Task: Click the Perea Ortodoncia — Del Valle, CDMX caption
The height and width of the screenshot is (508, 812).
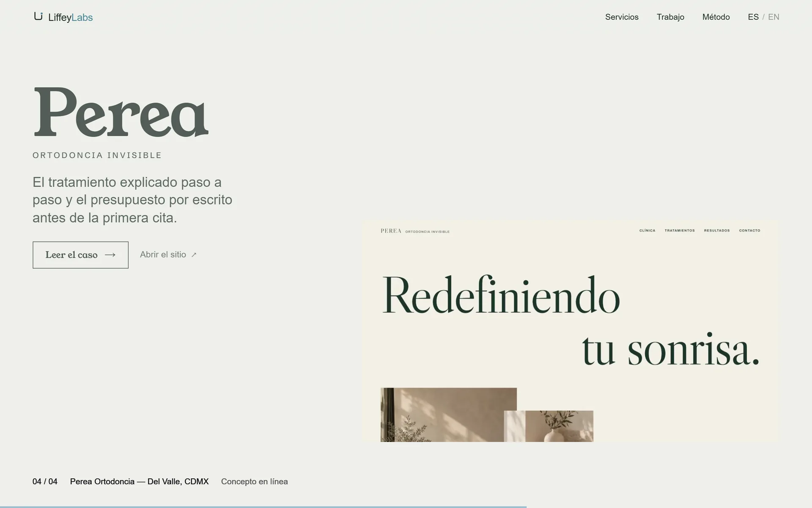Action: (x=139, y=481)
